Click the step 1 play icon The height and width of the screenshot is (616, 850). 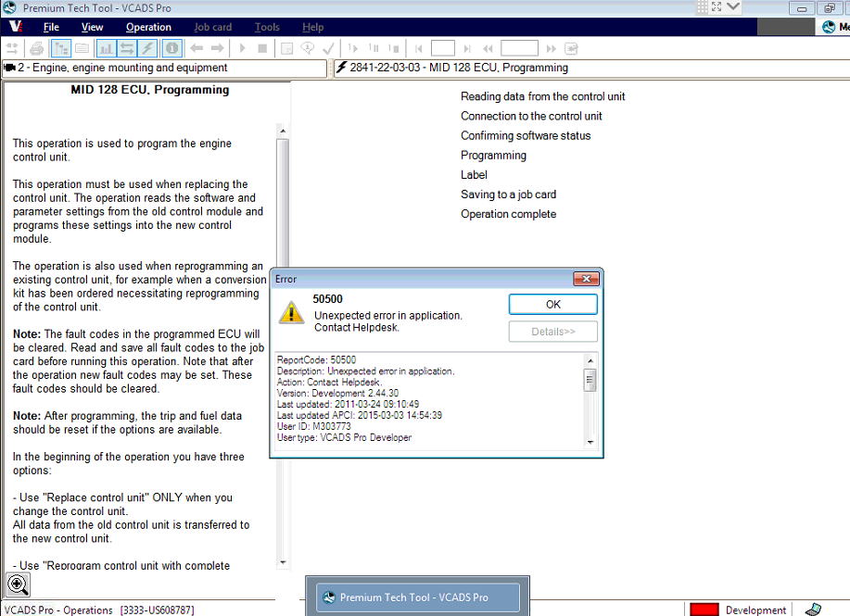click(x=353, y=48)
